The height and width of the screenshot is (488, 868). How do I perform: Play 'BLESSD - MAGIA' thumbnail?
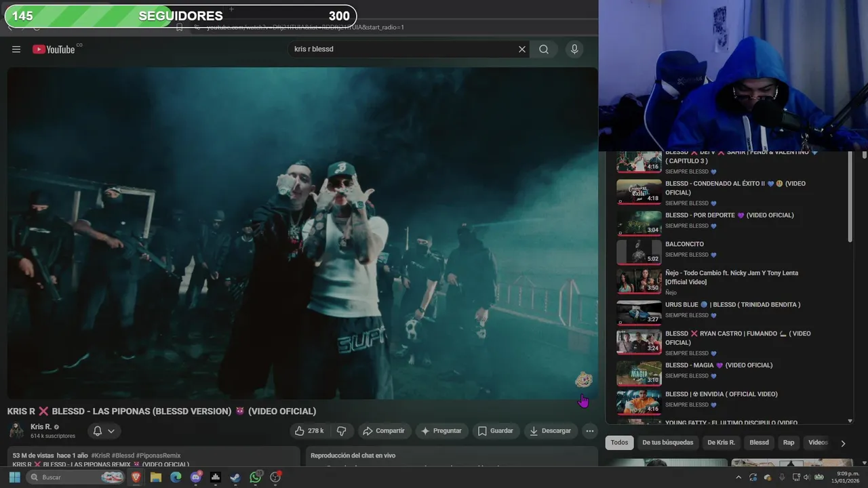click(x=639, y=373)
